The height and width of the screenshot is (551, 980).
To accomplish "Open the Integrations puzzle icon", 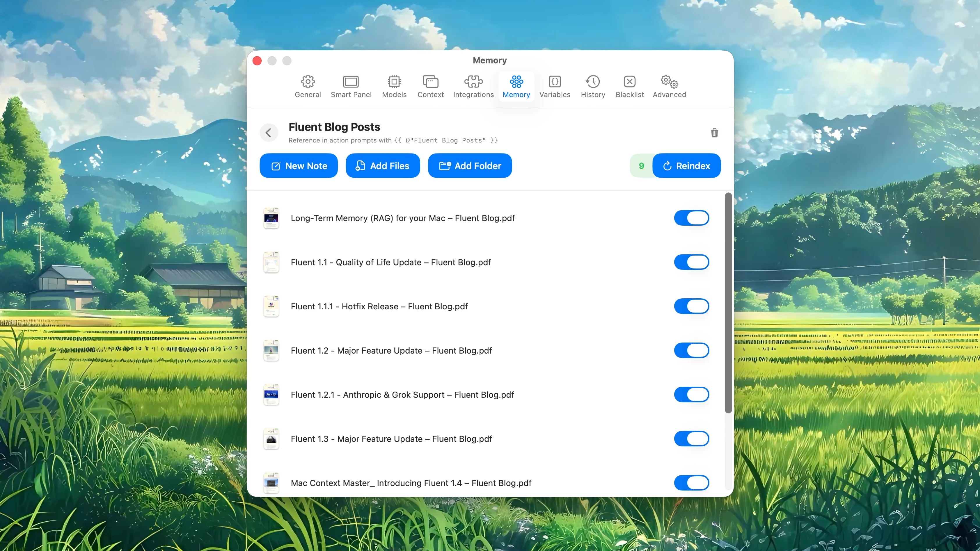I will coord(473,81).
